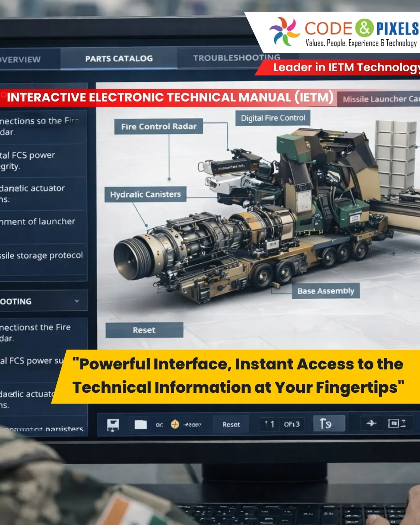The height and width of the screenshot is (525, 420).
Task: Click the page number field showing 11
Action: tap(269, 424)
